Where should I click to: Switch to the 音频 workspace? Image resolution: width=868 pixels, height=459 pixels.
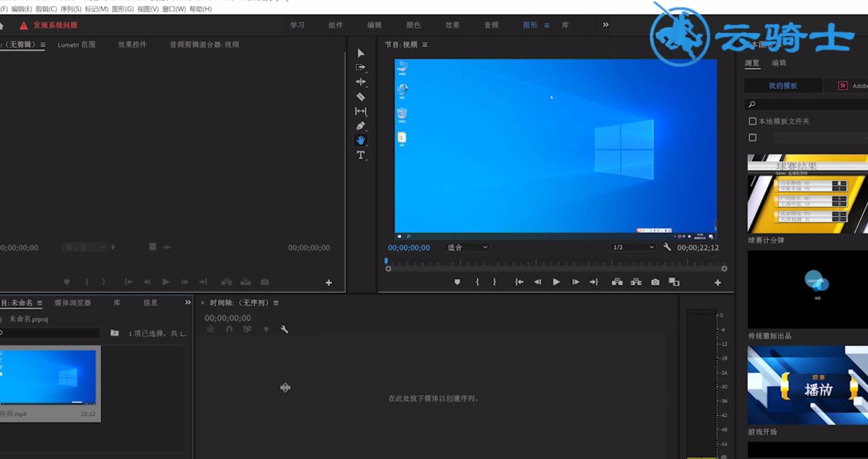492,25
